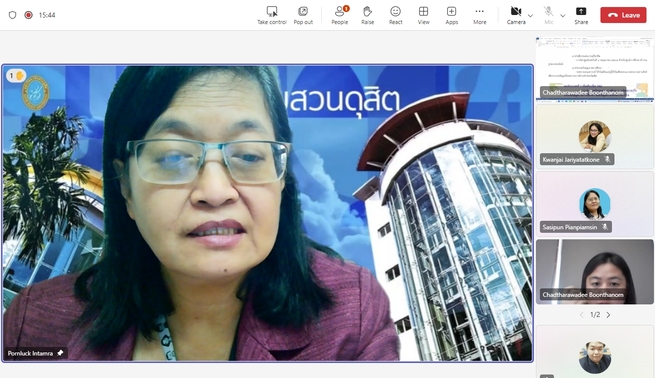655x378 pixels.
Task: Click the recording indicator icon
Action: pyautogui.click(x=28, y=15)
